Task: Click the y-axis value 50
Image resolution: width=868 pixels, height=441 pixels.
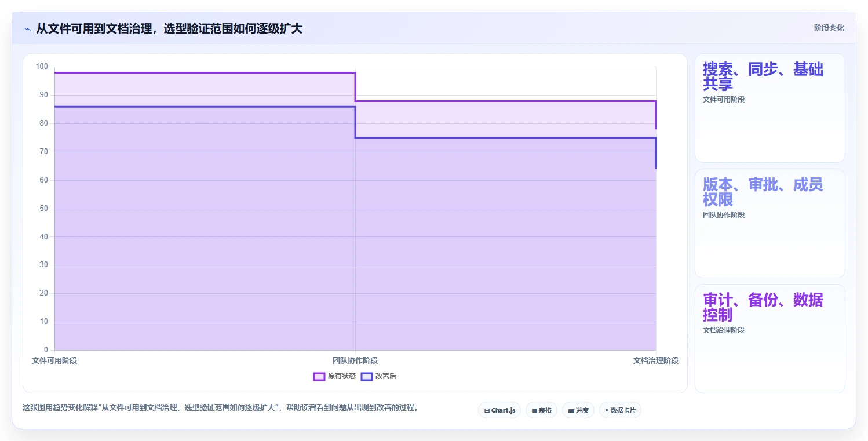Action: click(x=44, y=209)
